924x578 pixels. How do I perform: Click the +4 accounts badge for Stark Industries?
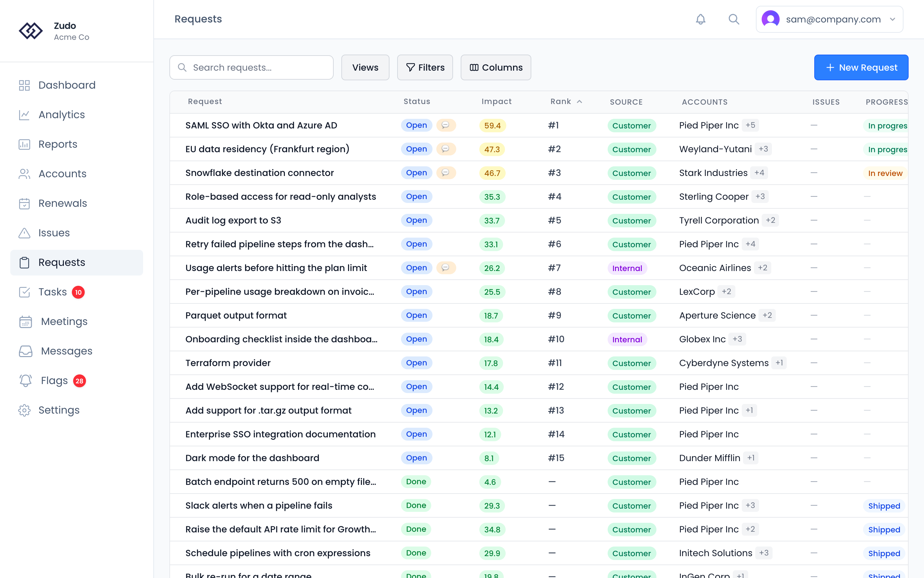point(759,172)
